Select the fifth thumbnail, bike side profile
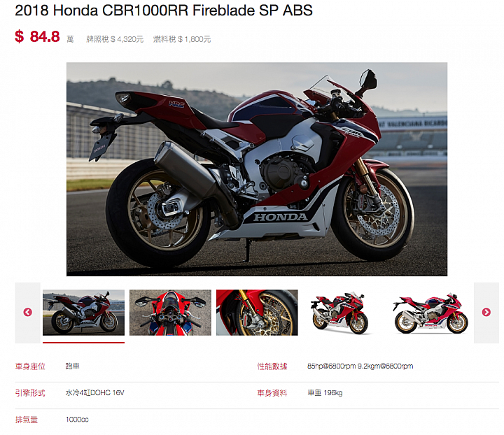The image size is (504, 435). [430, 313]
